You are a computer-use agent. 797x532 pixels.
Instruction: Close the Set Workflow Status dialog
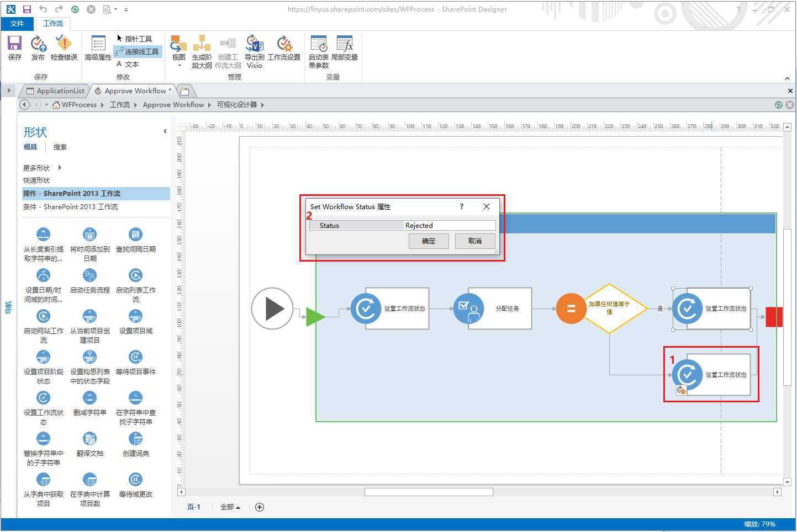point(487,206)
